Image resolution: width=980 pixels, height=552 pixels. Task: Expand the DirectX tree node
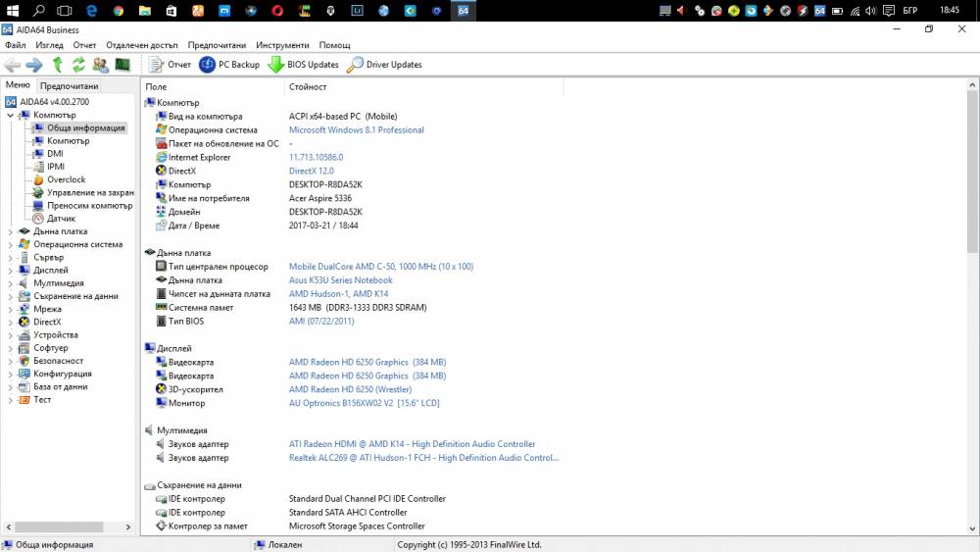point(10,322)
